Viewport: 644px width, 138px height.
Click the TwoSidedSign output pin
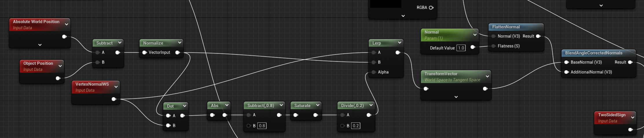click(x=630, y=130)
